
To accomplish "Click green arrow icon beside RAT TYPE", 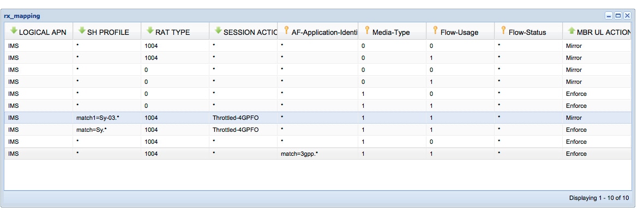I will 151,31.
